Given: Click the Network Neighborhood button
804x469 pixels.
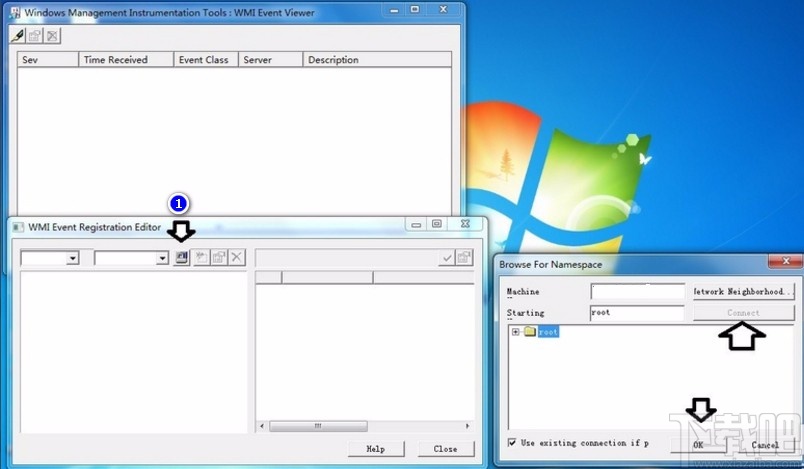Looking at the screenshot, I should pos(744,291).
